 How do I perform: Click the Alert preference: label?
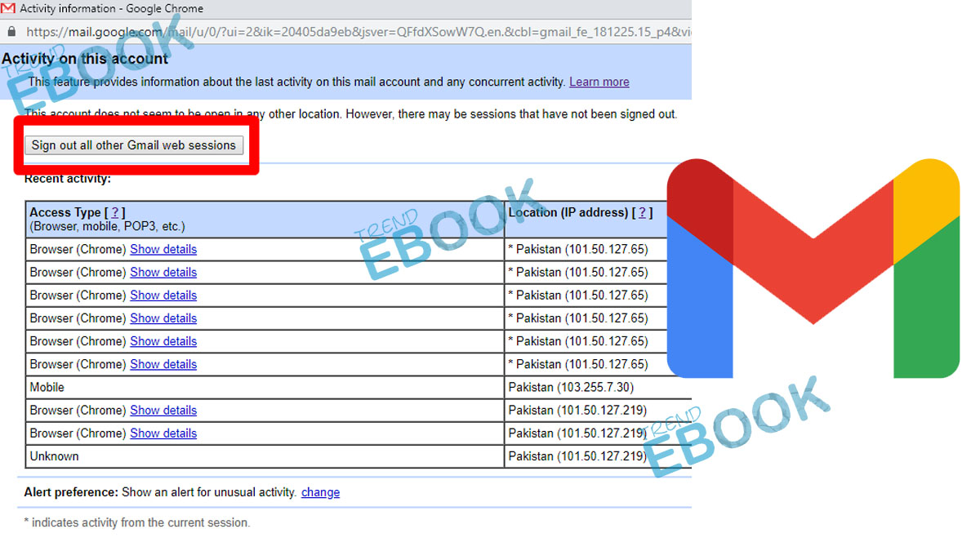tap(71, 492)
